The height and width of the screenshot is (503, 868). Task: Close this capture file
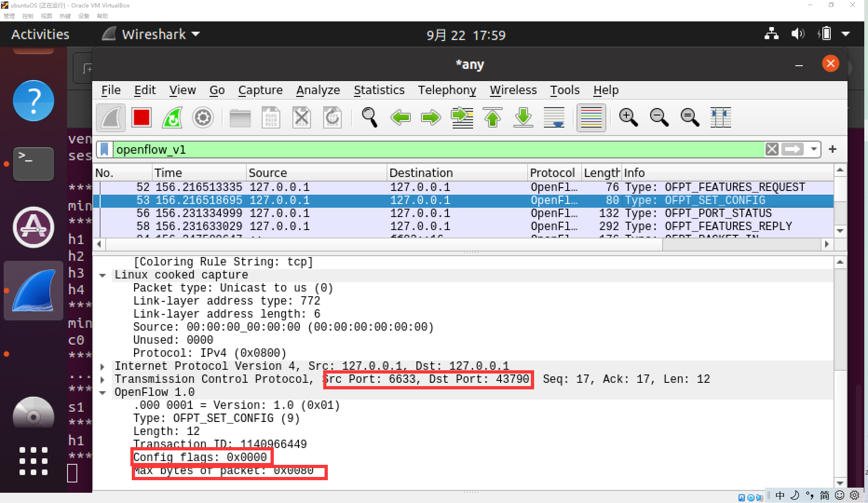(302, 118)
